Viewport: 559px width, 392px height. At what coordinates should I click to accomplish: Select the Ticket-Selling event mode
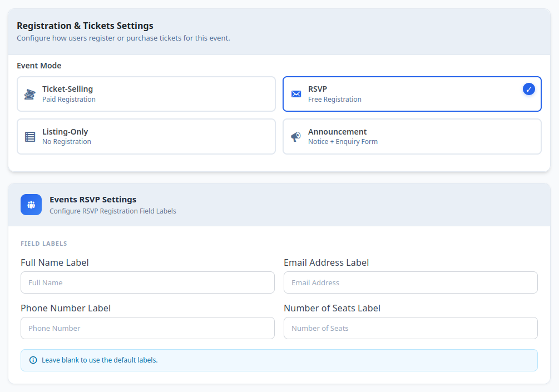click(x=146, y=94)
